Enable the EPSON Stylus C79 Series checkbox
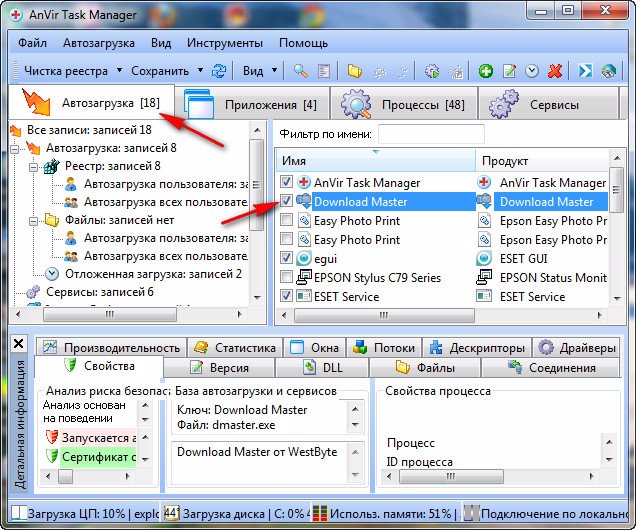The height and width of the screenshot is (530, 636). (x=286, y=277)
